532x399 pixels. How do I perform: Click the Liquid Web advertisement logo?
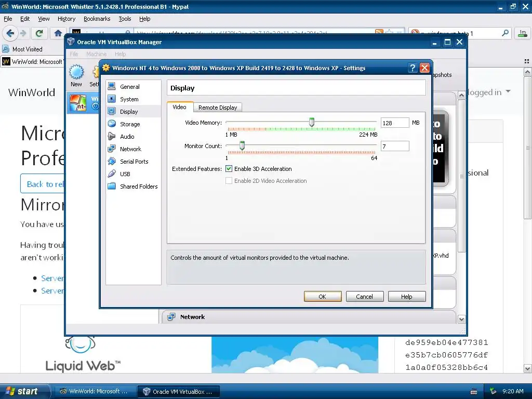coord(83,355)
